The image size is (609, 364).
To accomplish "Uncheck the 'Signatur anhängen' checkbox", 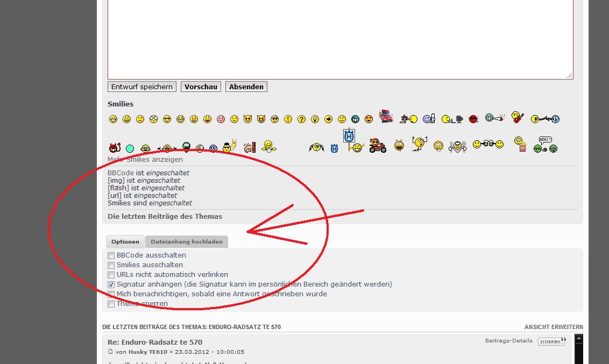I will (x=111, y=285).
